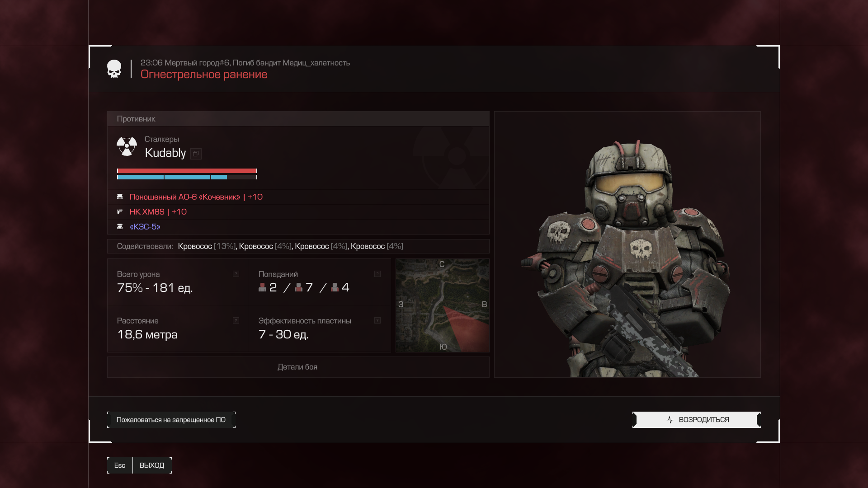
Task: Click the enemy blue armor bar
Action: (187, 177)
